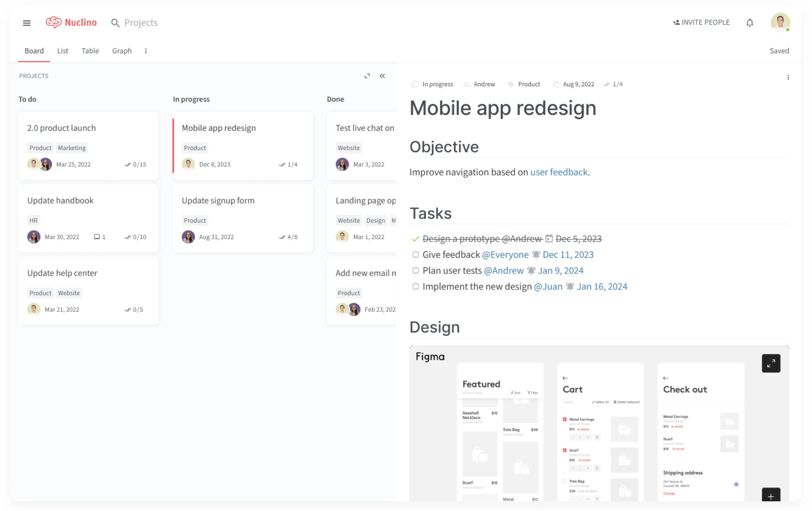
Task: Click the back arrow in Check out mockup
Action: coord(666,378)
